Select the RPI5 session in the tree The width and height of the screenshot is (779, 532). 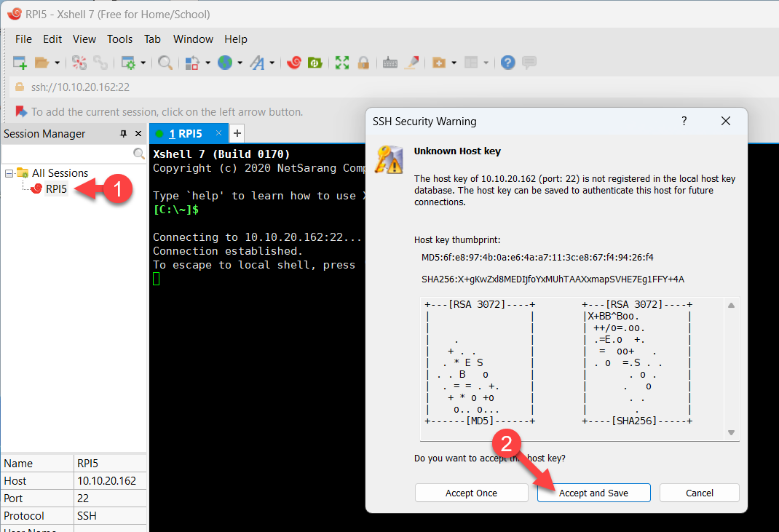coord(56,188)
